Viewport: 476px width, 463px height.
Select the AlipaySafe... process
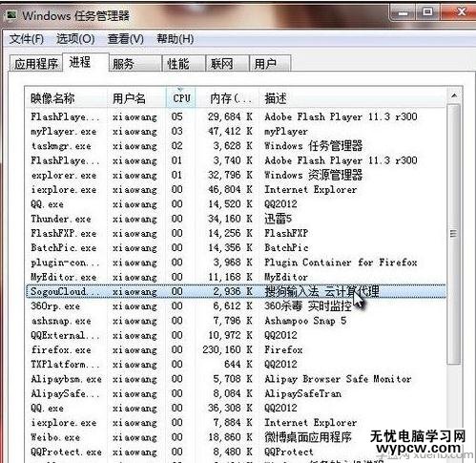(236, 393)
